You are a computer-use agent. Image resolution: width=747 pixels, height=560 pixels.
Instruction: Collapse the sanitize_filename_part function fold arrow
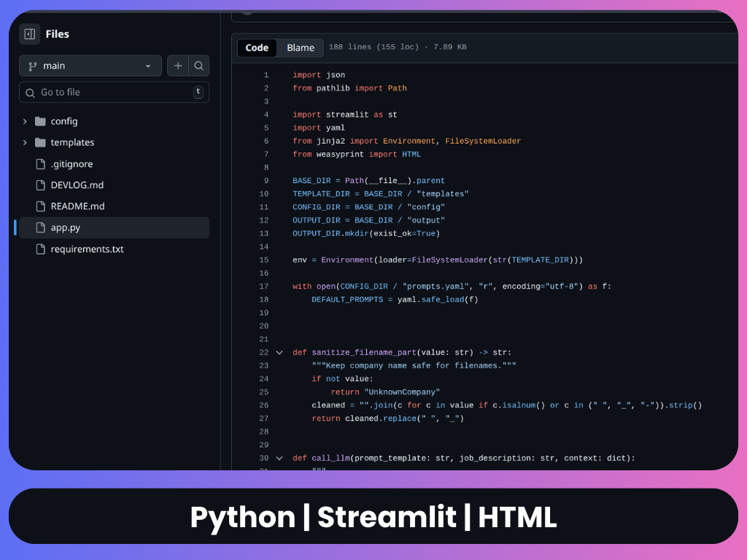(279, 353)
